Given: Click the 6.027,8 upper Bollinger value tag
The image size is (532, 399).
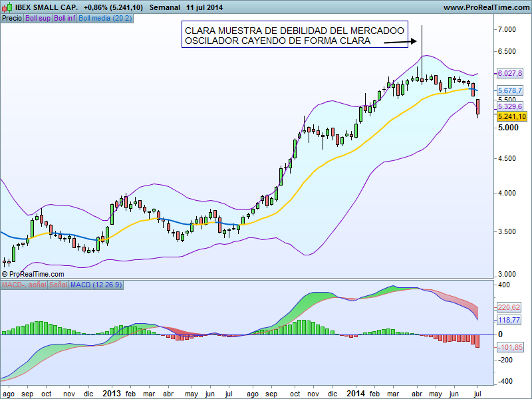Looking at the screenshot, I should [x=510, y=73].
